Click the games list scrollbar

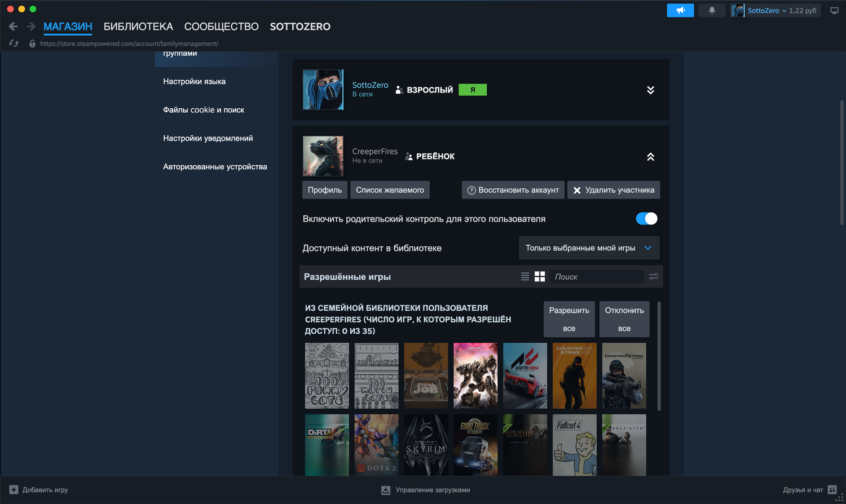659,355
